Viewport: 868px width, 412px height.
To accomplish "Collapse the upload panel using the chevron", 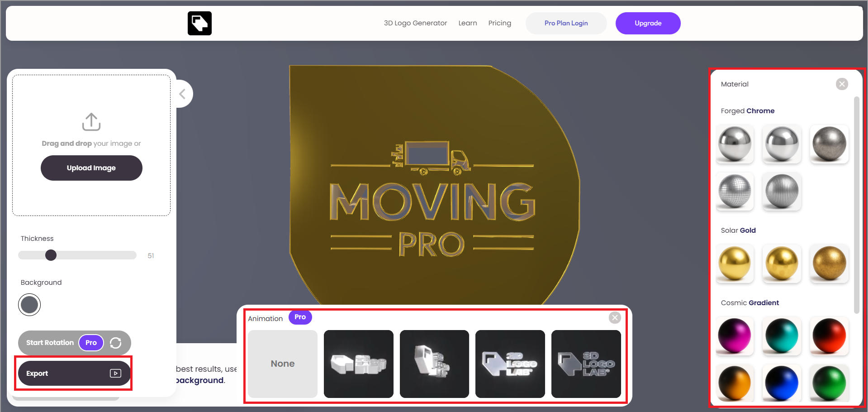I will pos(182,94).
